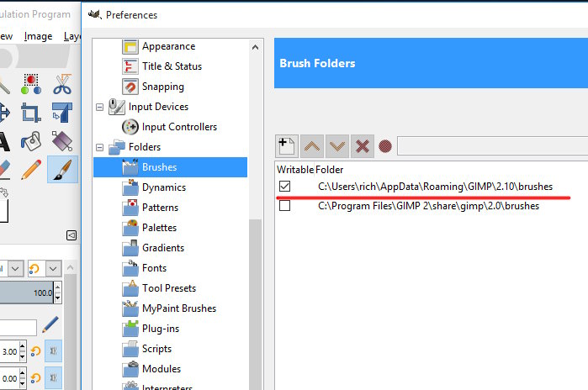Choose the Crop tool
Screen dimensions: 588x390
tap(31, 113)
